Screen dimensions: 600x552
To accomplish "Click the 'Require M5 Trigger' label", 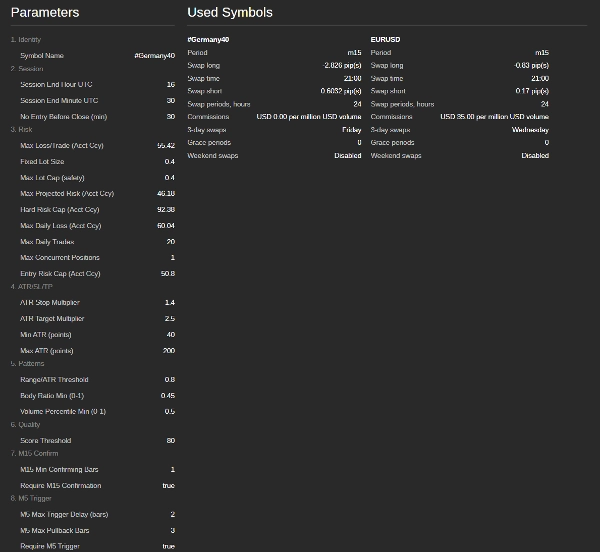I will pos(50,547).
